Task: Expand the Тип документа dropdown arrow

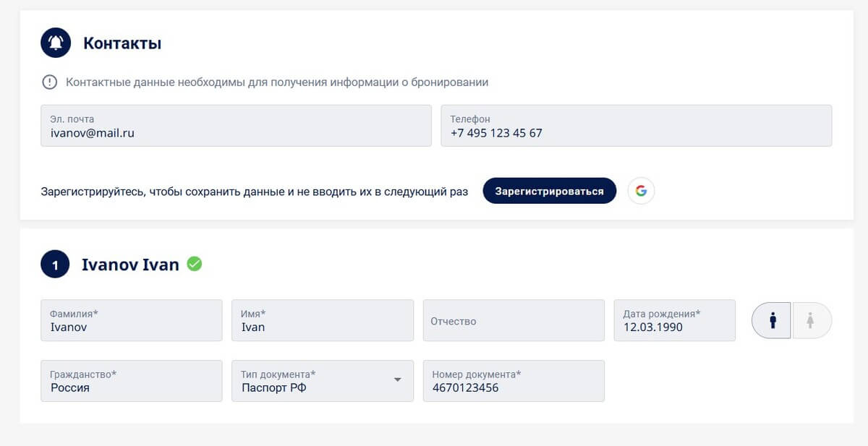Action: pos(397,380)
